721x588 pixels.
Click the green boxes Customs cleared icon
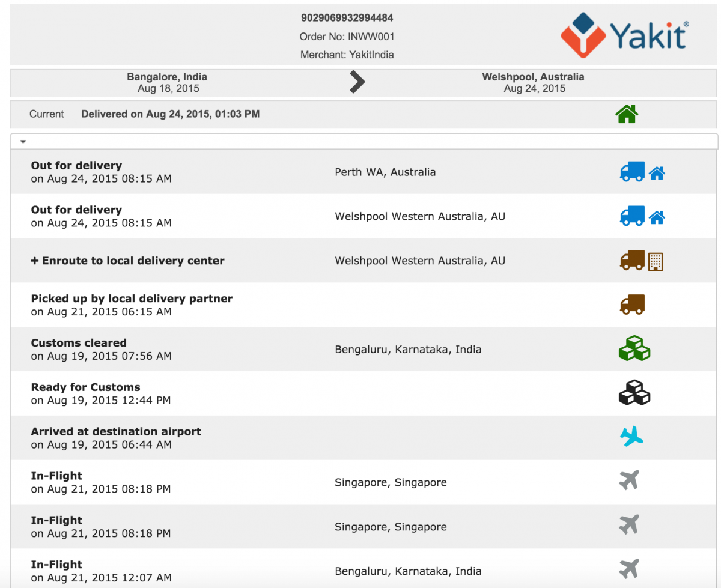pyautogui.click(x=634, y=349)
